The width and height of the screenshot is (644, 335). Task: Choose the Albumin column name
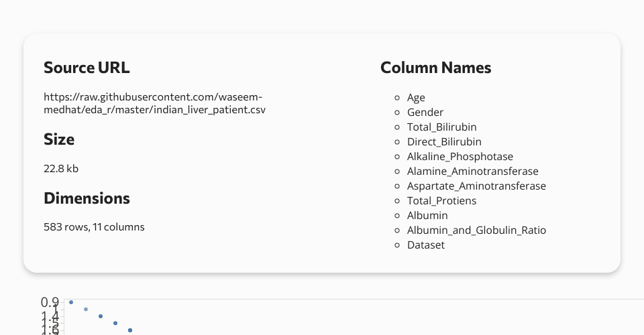click(427, 216)
